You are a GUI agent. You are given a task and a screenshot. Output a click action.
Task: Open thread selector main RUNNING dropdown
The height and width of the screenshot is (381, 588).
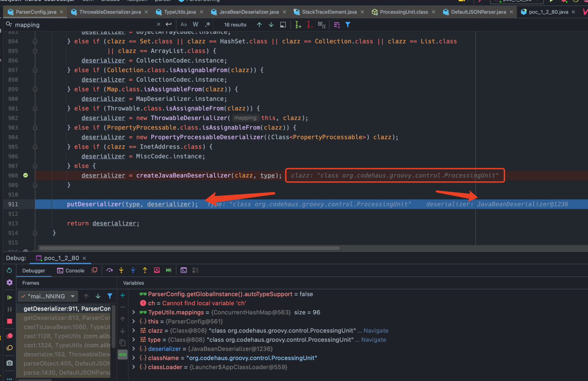[48, 296]
